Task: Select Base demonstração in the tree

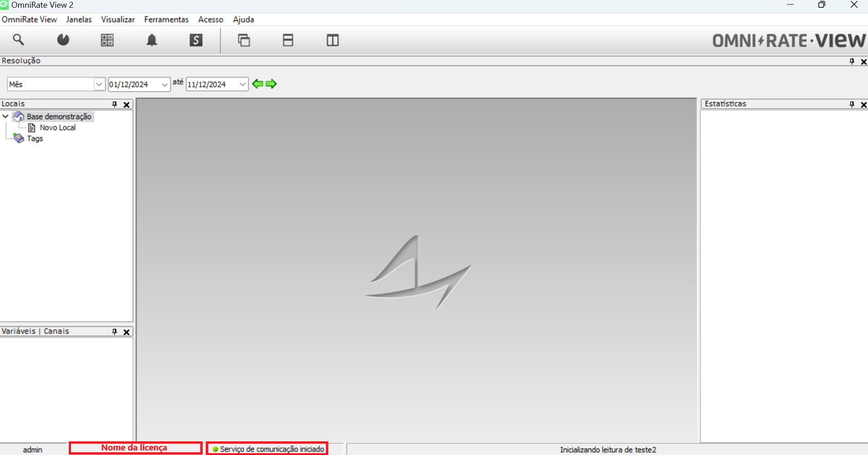Action: click(x=59, y=116)
